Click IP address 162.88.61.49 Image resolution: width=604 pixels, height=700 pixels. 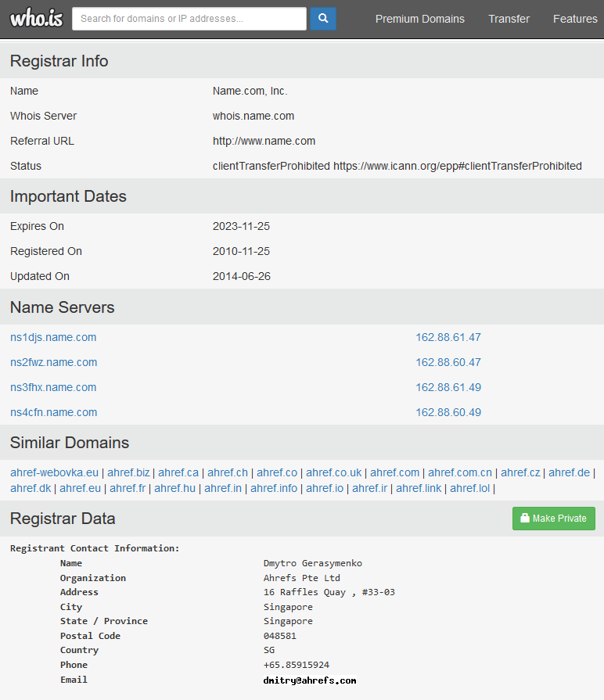pos(448,387)
